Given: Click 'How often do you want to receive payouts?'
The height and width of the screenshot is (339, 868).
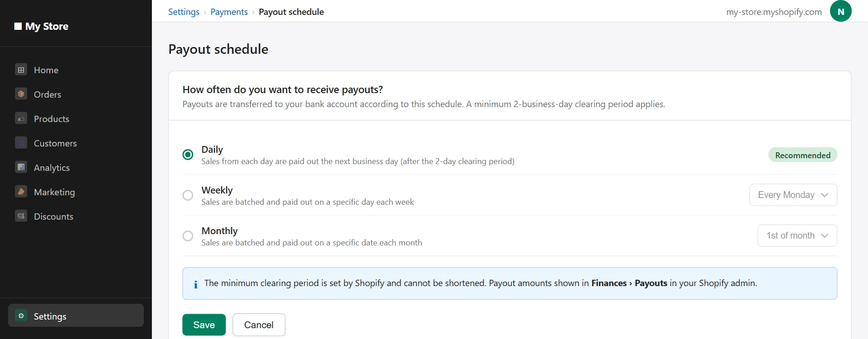Looking at the screenshot, I should tap(283, 89).
